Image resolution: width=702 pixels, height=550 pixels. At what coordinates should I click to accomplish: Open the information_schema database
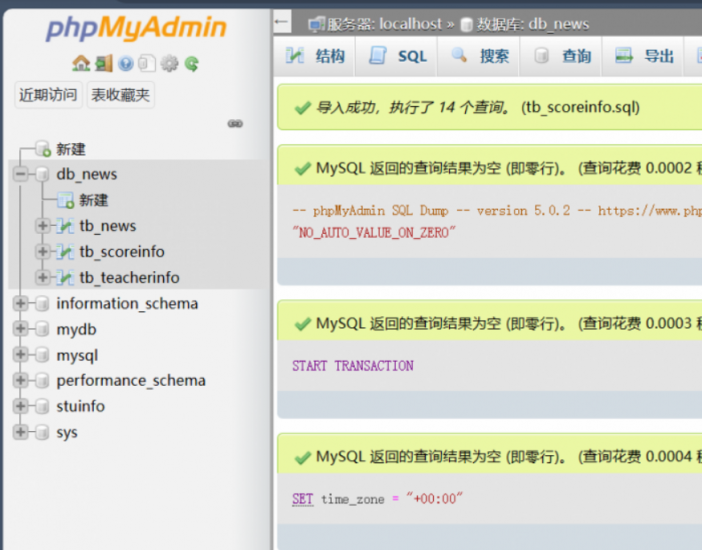pos(127,304)
